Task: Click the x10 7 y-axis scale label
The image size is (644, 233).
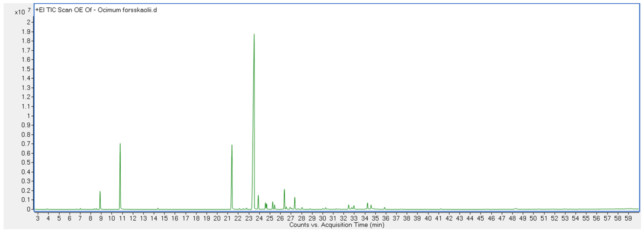Action: (22, 12)
